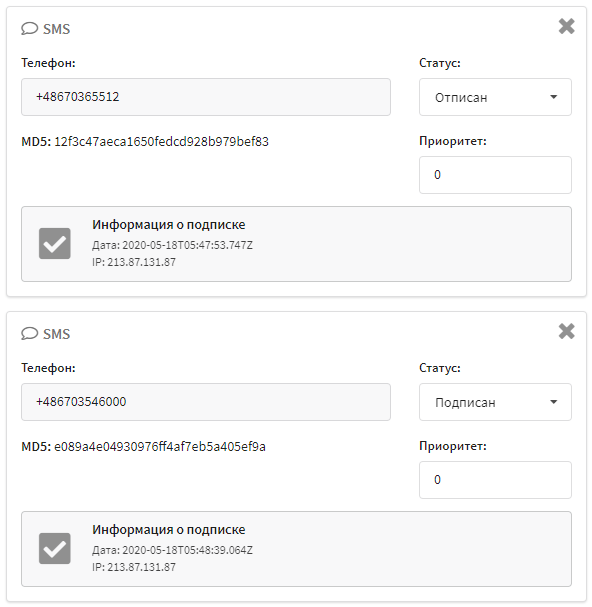Toggle subscription info checkbox for +48670365512
This screenshot has width=592, height=607.
coord(55,243)
